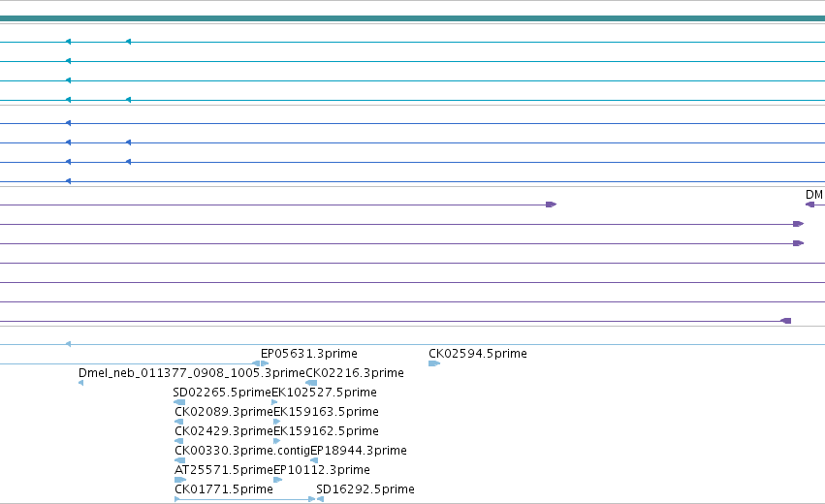Click the feature block below CK02216.3prime
Viewport: 825px width, 504px height.
[x=311, y=383]
